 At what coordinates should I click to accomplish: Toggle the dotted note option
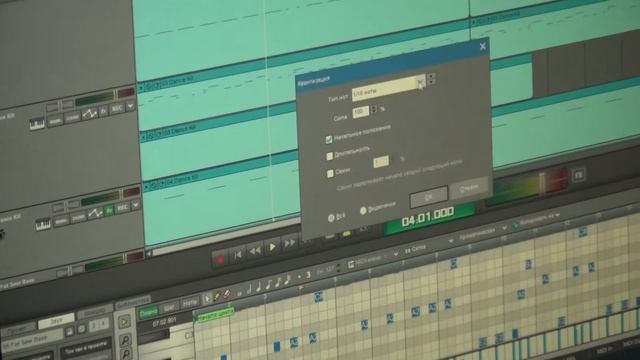[299, 277]
